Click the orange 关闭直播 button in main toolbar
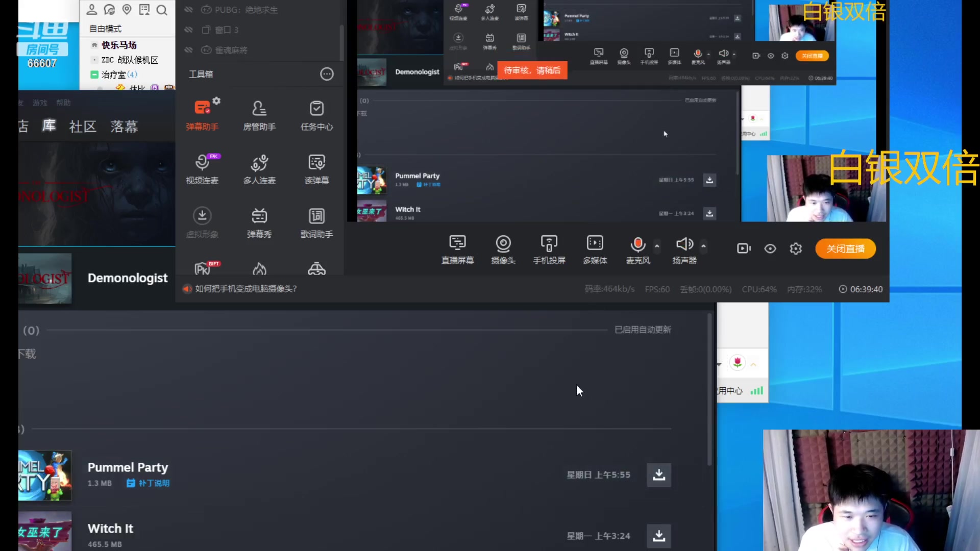This screenshot has width=980, height=551. (845, 248)
